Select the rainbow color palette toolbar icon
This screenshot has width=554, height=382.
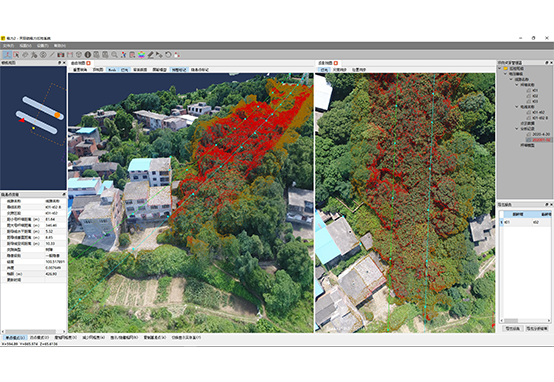[142, 55]
